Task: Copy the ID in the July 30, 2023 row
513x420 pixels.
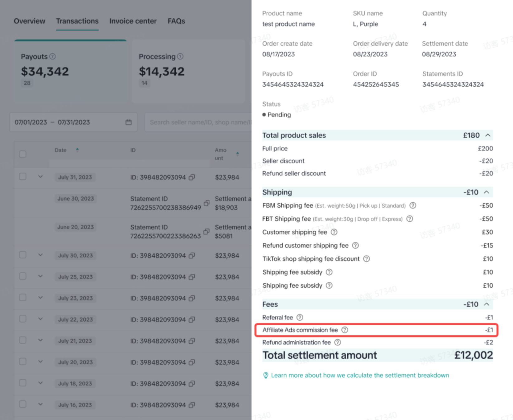Action: [192, 255]
